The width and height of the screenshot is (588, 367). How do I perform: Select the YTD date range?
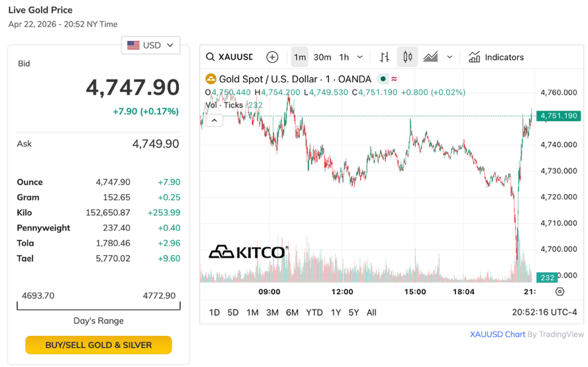point(315,312)
